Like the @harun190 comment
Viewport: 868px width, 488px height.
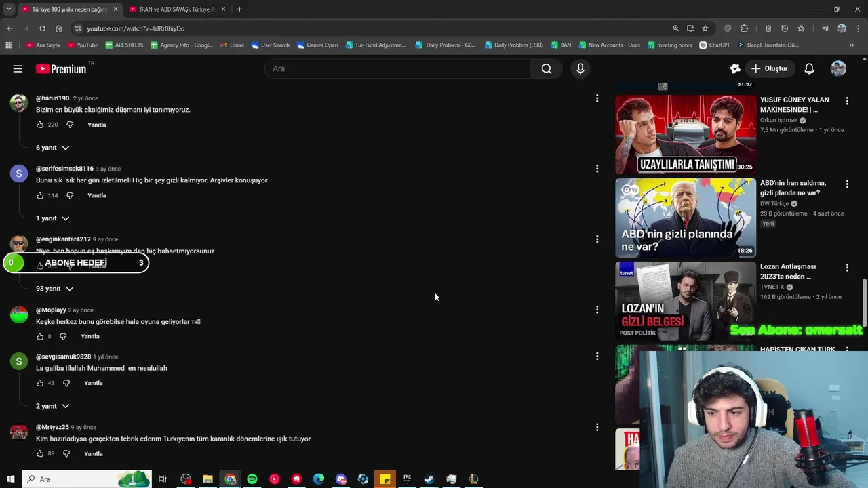point(40,125)
